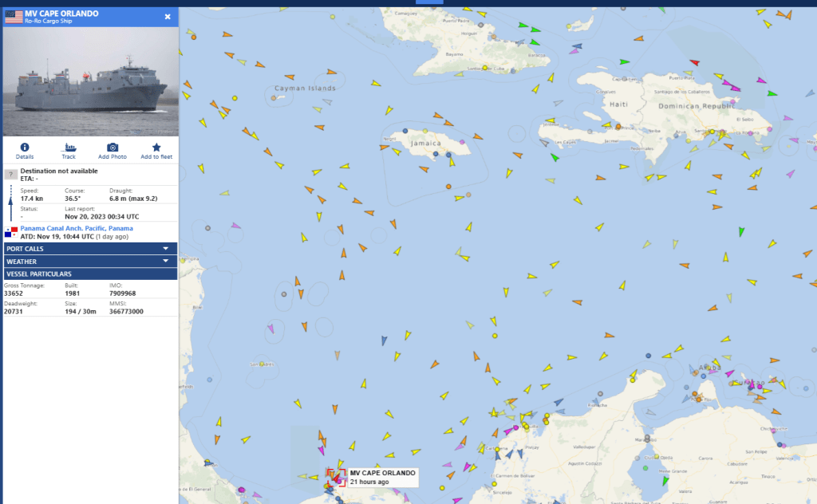
Task: Select the red-bracketed MV Cape Orlando marker
Action: (x=335, y=477)
